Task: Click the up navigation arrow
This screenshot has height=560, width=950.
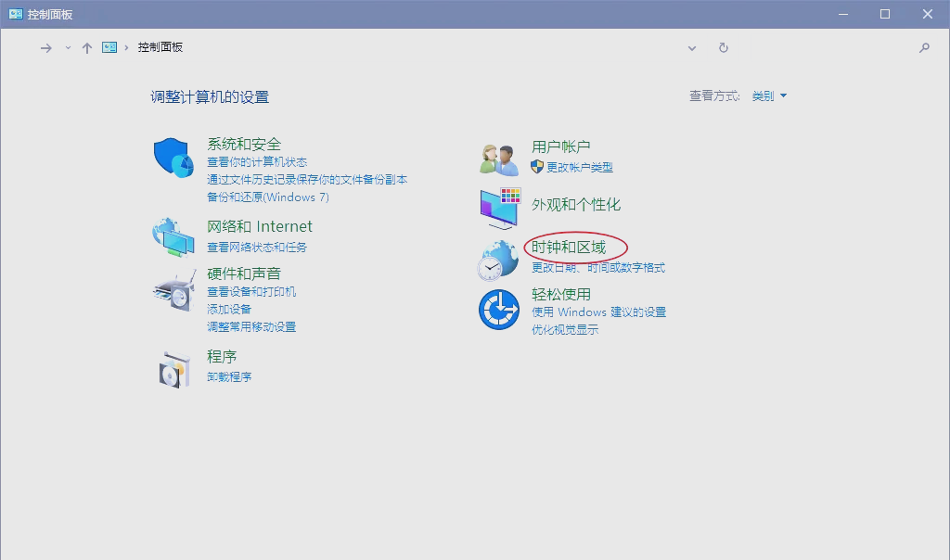Action: click(x=87, y=47)
